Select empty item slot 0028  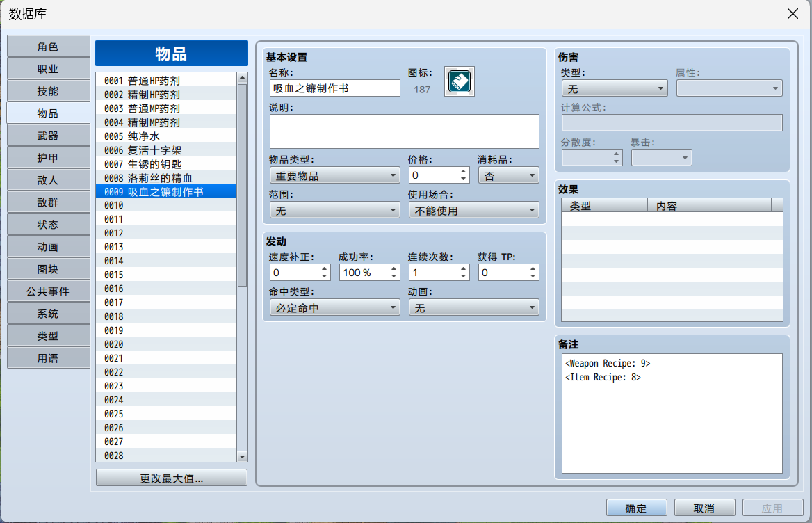pyautogui.click(x=166, y=455)
